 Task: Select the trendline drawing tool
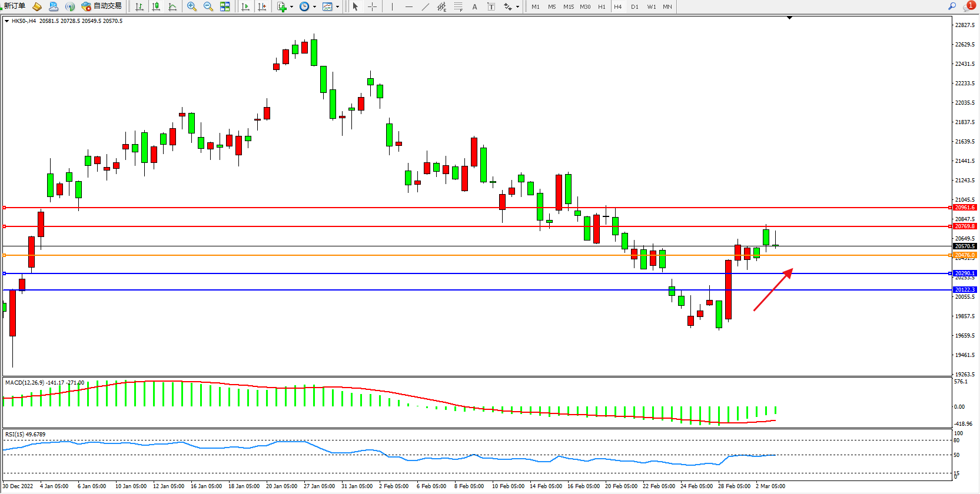(425, 6)
